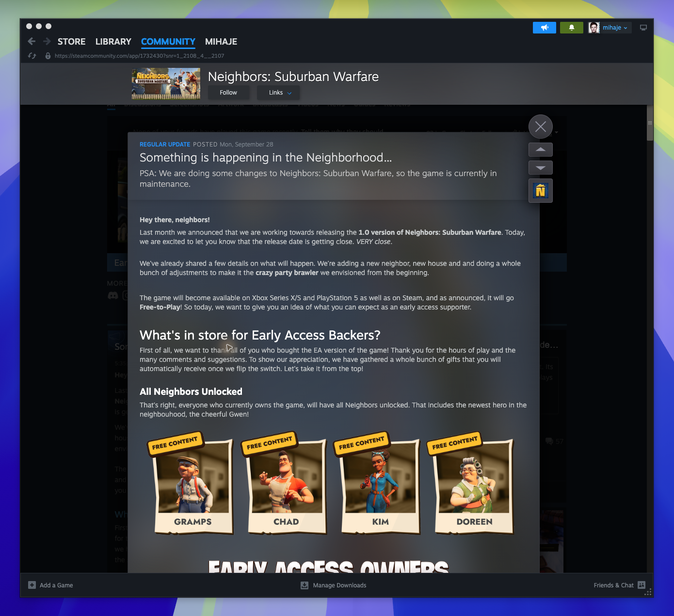The height and width of the screenshot is (616, 674).
Task: Open notifications via the green bell button
Action: pyautogui.click(x=572, y=28)
